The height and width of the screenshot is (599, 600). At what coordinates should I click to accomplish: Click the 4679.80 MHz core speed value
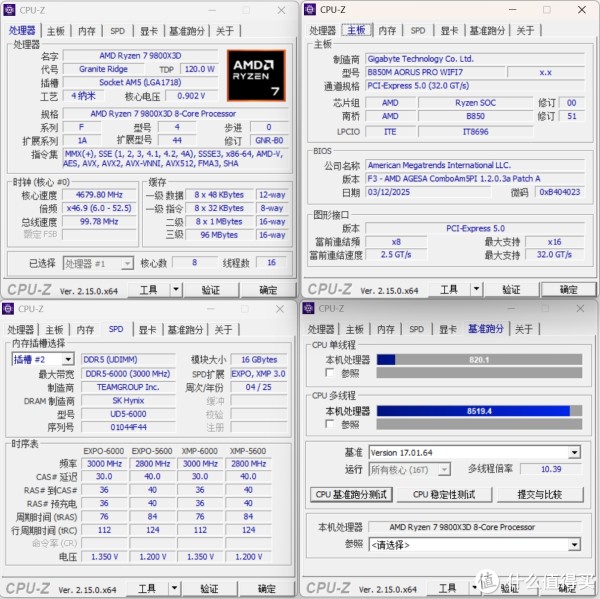(x=99, y=195)
